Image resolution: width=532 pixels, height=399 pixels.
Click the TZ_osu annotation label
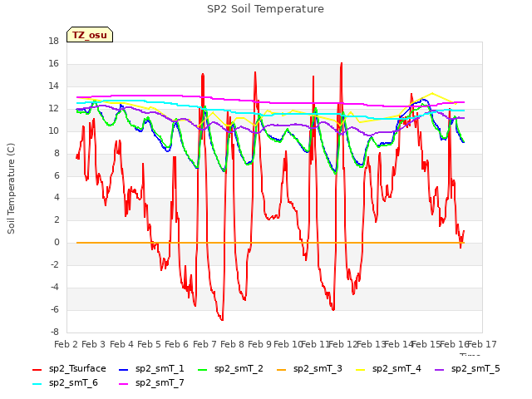pos(90,35)
